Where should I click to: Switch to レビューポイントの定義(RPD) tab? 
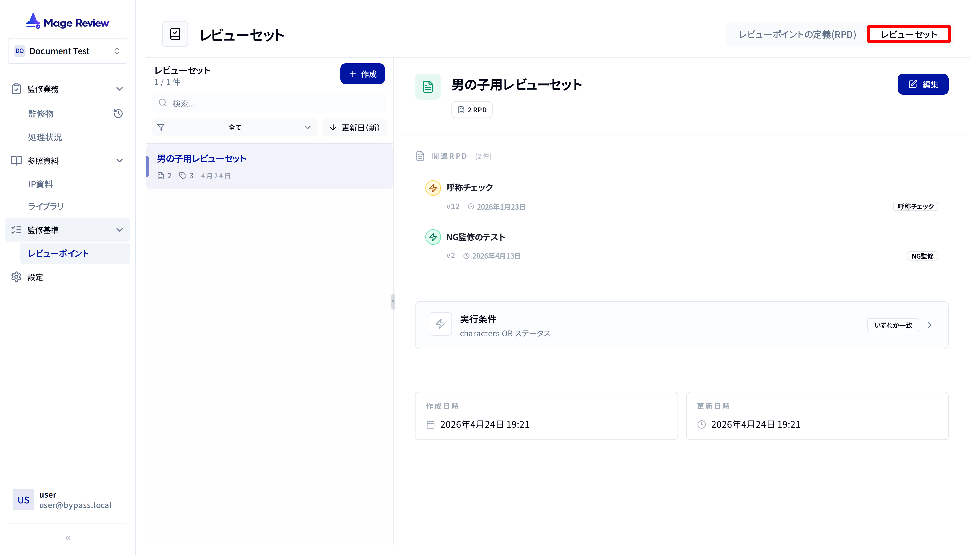coord(798,34)
